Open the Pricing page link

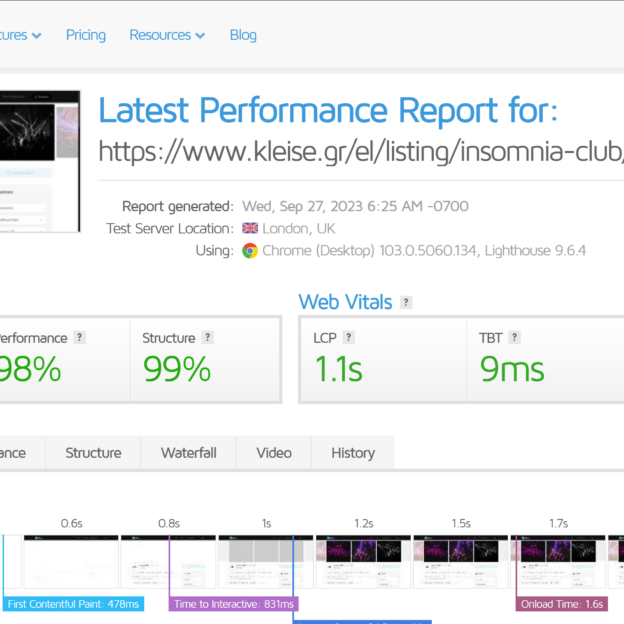click(x=86, y=35)
